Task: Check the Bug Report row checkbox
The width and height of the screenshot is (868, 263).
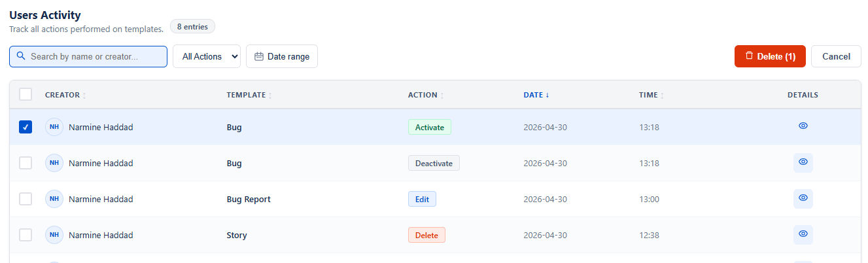Action: [26, 199]
